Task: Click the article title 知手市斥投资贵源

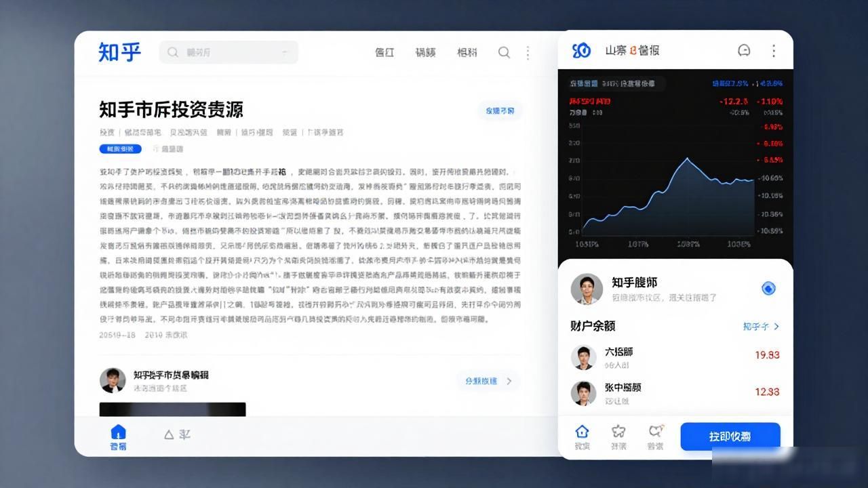Action: click(171, 109)
